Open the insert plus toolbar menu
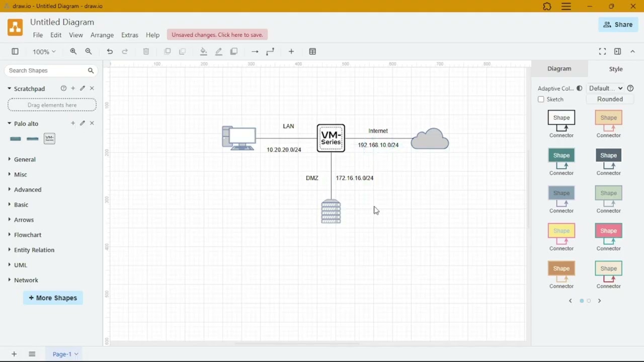 [x=291, y=51]
